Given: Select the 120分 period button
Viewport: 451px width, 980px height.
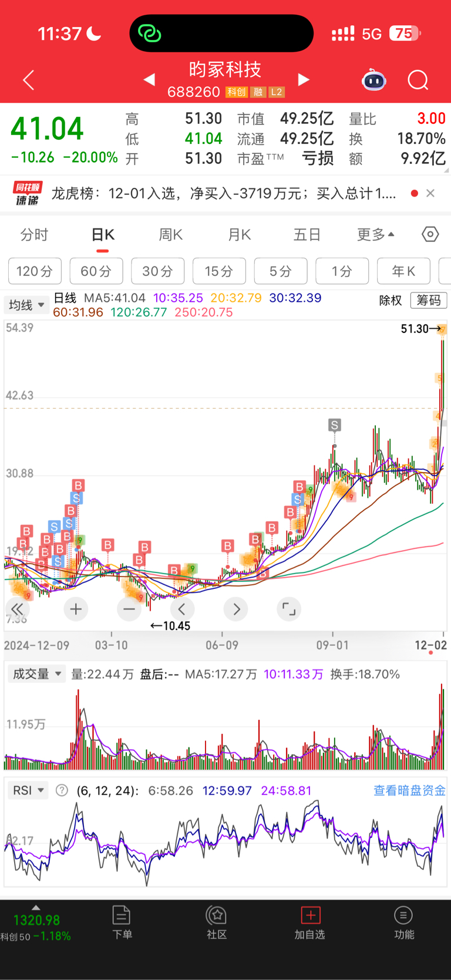Looking at the screenshot, I should click(35, 271).
